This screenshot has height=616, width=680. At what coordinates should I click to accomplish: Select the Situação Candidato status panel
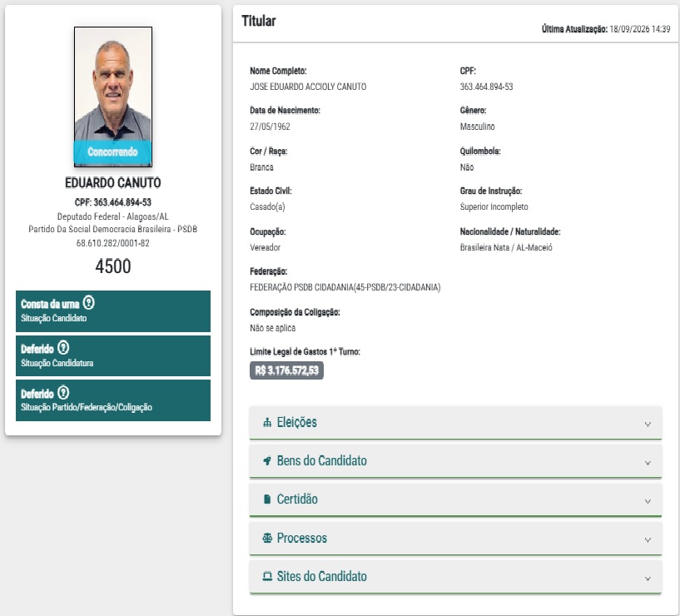pos(112,311)
